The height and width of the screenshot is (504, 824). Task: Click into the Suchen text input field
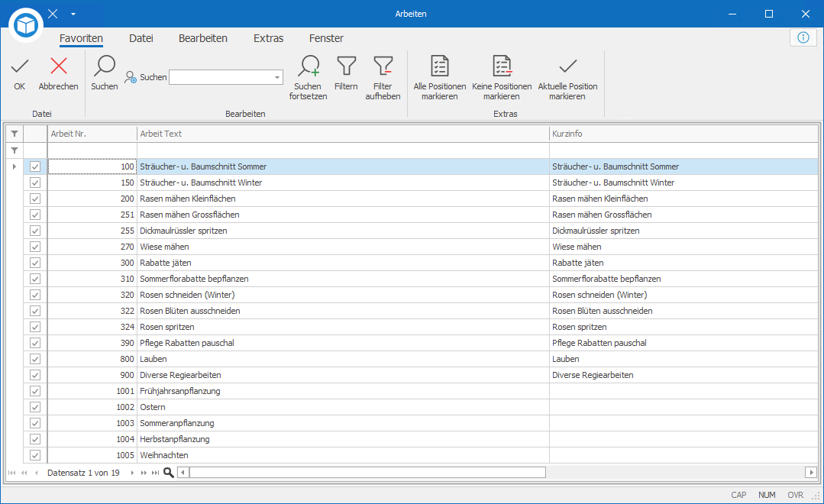tap(221, 77)
